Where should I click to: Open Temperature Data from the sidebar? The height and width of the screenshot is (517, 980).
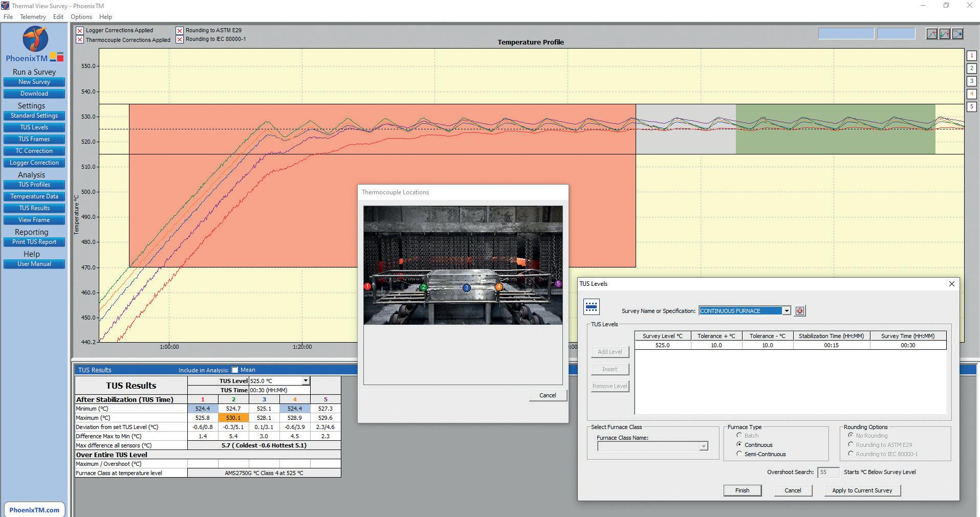pyautogui.click(x=34, y=196)
